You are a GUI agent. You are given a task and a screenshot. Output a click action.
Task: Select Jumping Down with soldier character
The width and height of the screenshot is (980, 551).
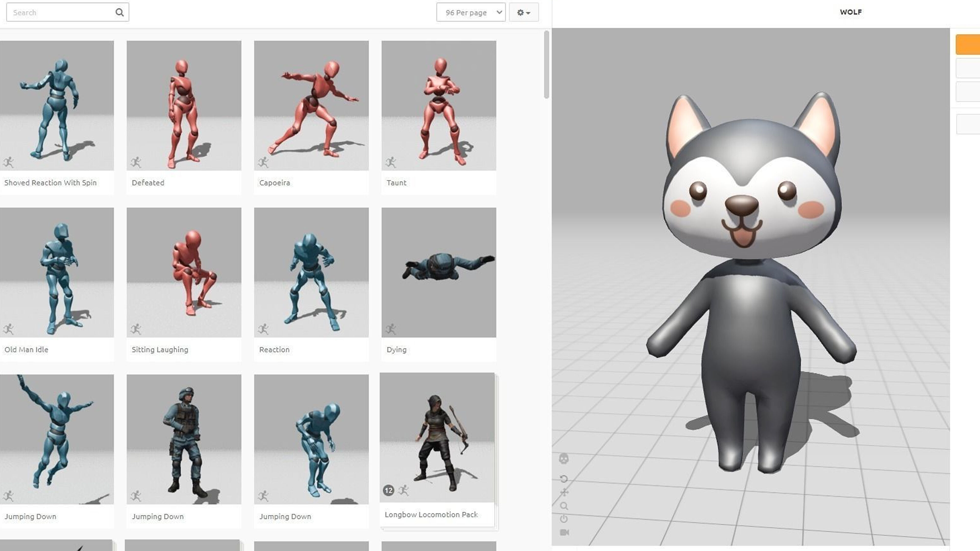[184, 439]
